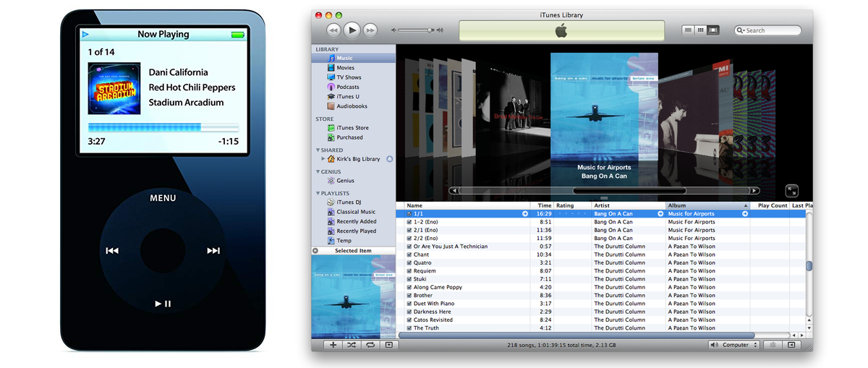Enter full screen Cover Flow
868x368 pixels.
coord(792,191)
